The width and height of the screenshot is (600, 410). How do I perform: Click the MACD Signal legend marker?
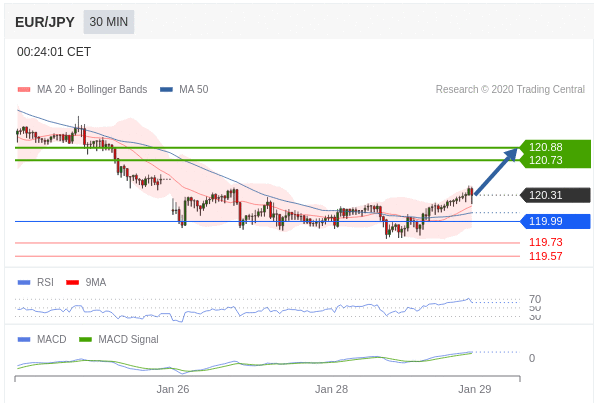(85, 339)
